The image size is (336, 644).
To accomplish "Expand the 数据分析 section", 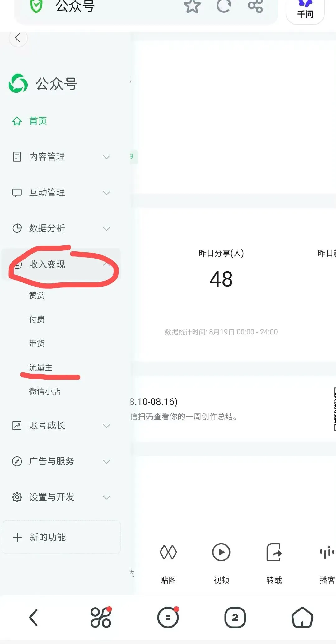I will 61,228.
